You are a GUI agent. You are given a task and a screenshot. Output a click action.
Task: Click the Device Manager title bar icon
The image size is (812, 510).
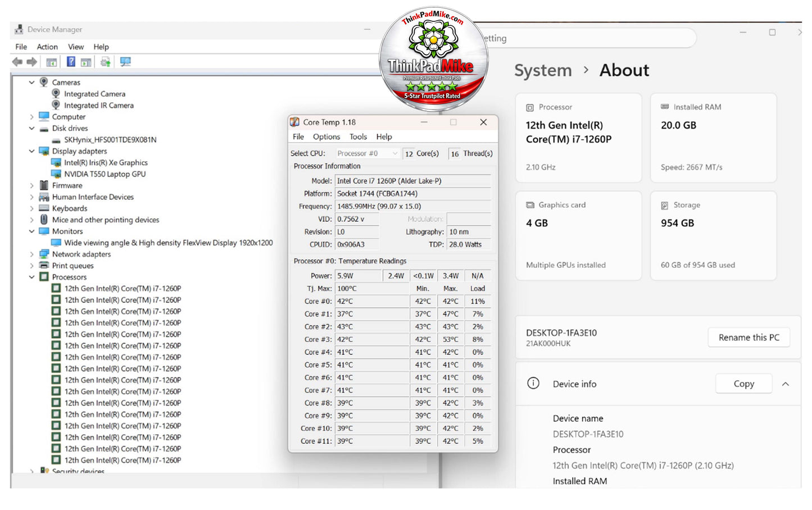pyautogui.click(x=19, y=29)
